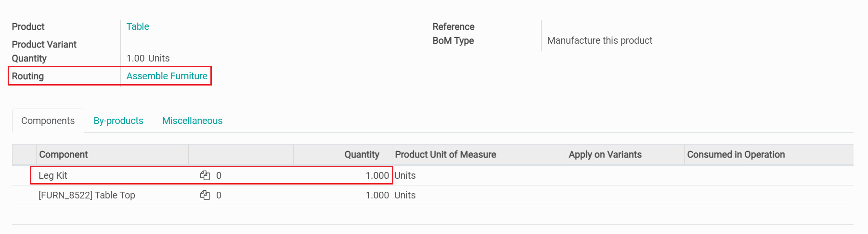The height and width of the screenshot is (234, 868).
Task: Switch to the By-products tab
Action: 118,121
